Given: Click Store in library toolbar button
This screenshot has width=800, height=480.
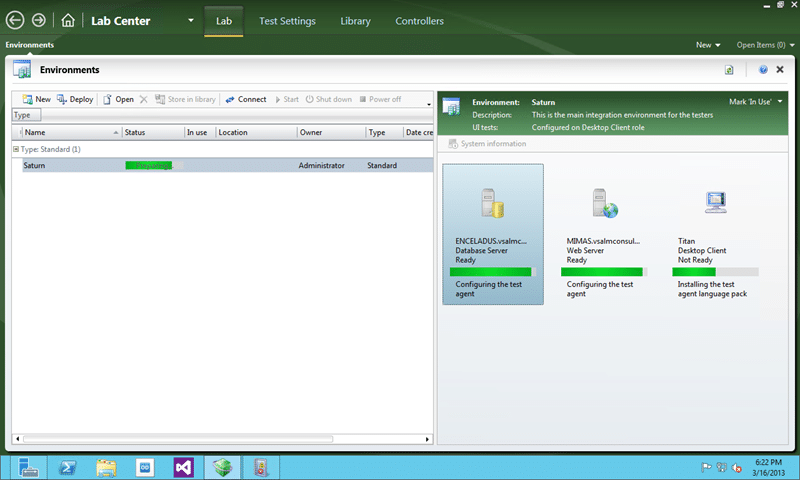Looking at the screenshot, I should point(185,99).
